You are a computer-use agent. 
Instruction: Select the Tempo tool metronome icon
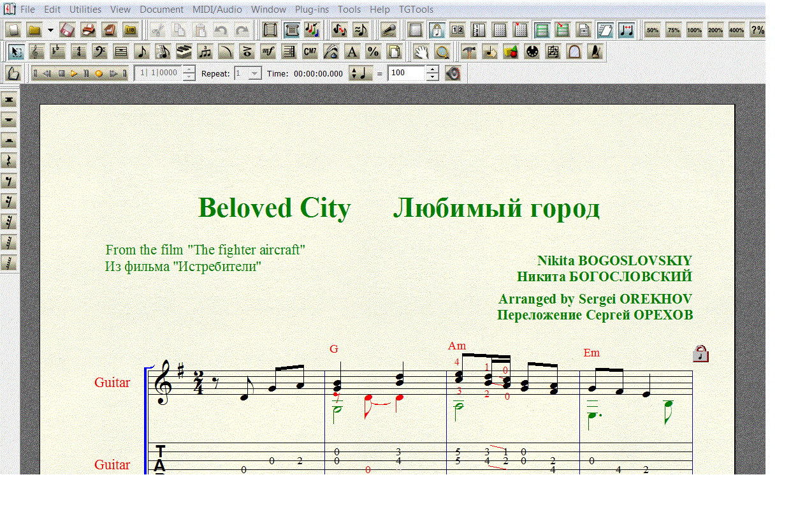click(x=595, y=52)
